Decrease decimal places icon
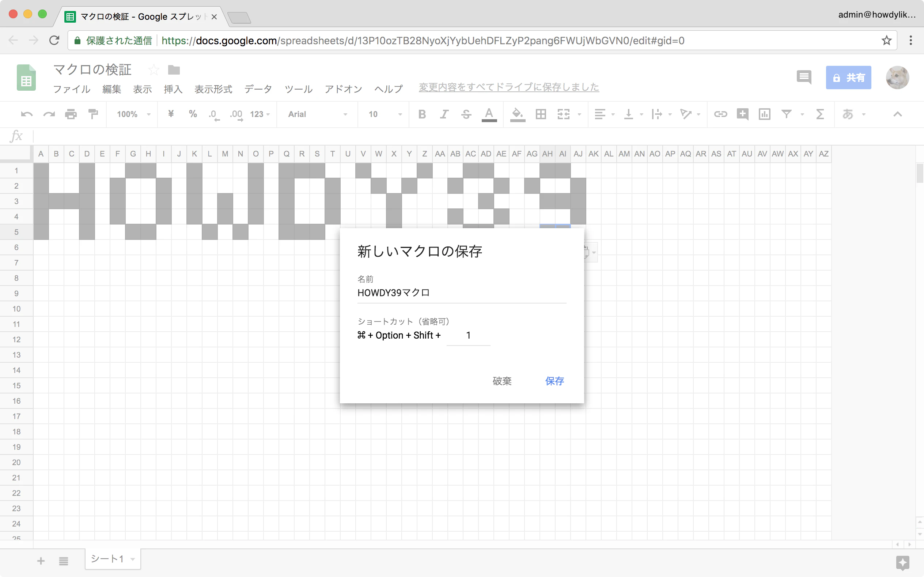 (x=214, y=114)
